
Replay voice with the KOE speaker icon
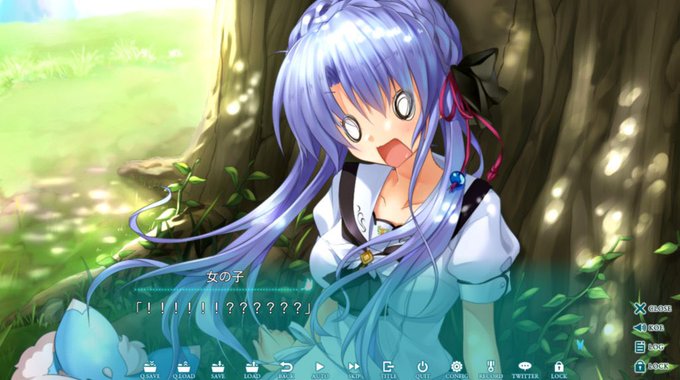click(x=649, y=328)
